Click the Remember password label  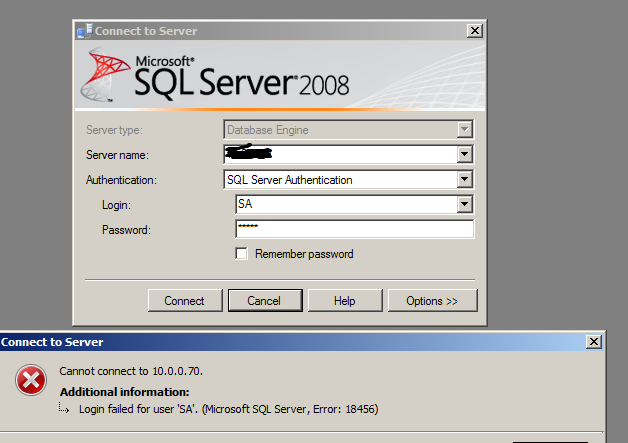(304, 254)
